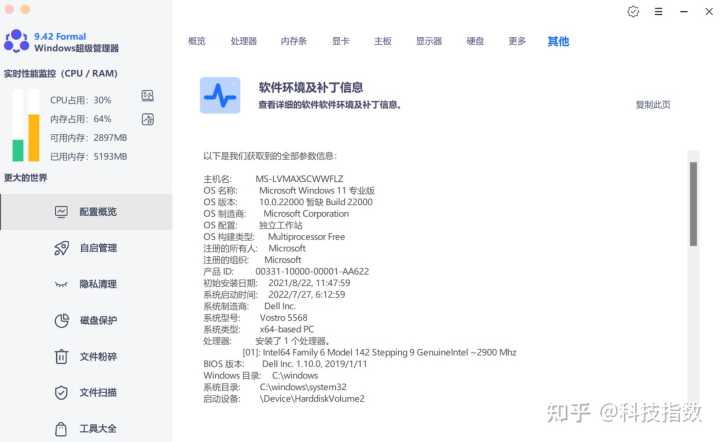Open the 隐私清理 privacy cleaner
The height and width of the screenshot is (442, 720).
(86, 284)
